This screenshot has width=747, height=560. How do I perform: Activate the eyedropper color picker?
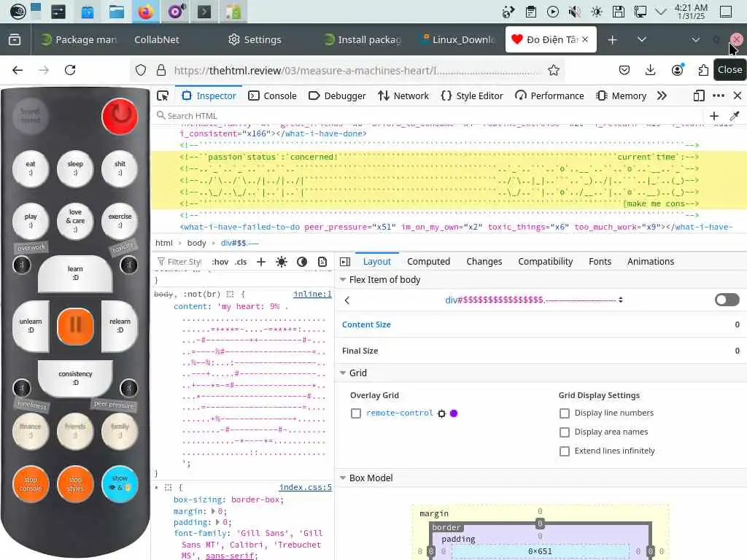734,116
